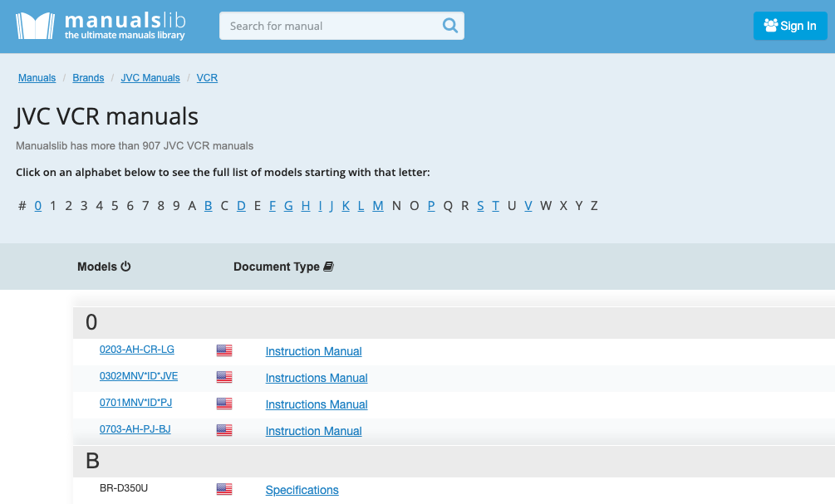Viewport: 835px width, 504px height.
Task: Click the Document Type column header
Action: tap(283, 267)
